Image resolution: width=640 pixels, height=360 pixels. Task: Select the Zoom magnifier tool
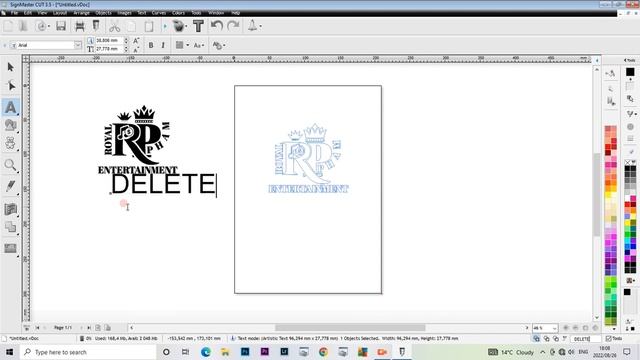click(11, 165)
